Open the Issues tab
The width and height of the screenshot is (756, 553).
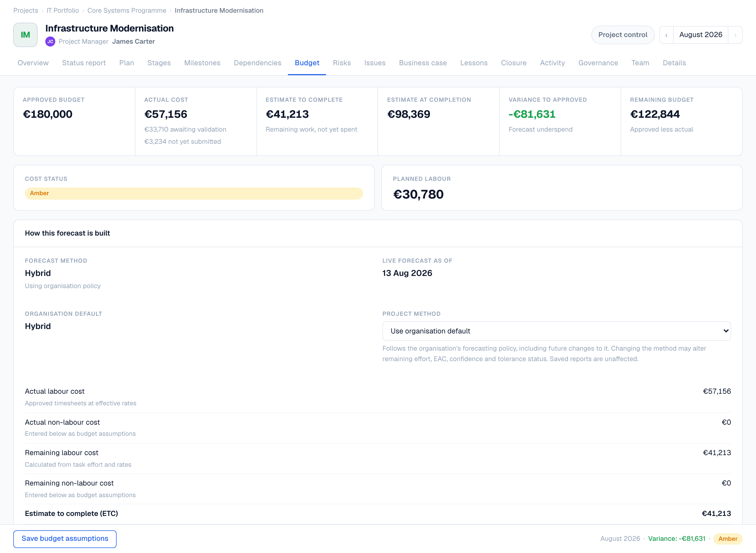[x=375, y=63]
